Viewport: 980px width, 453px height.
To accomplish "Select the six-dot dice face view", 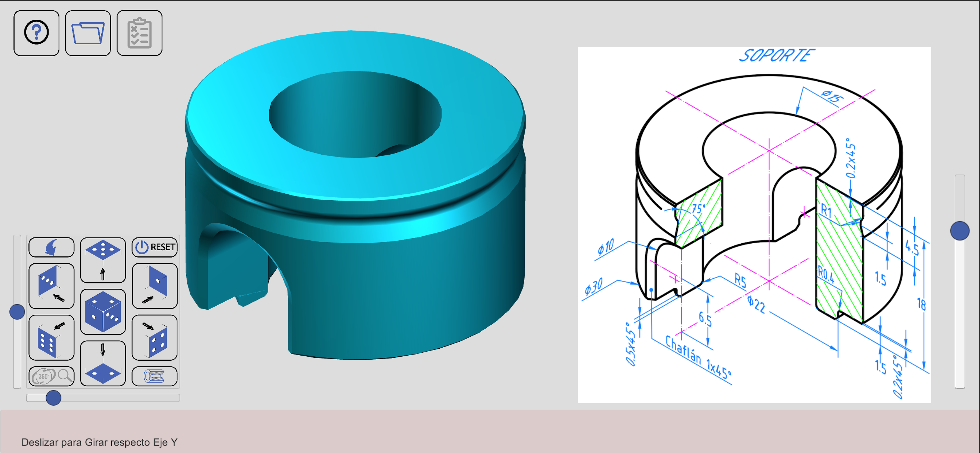I will (51, 338).
